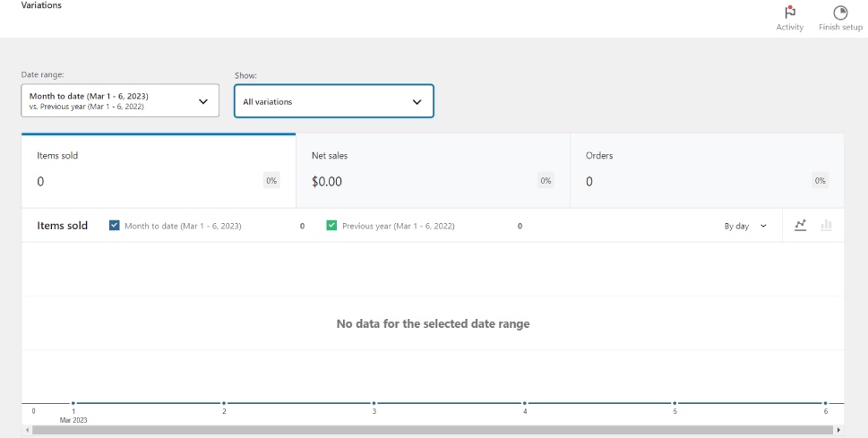The height and width of the screenshot is (438, 868).
Task: Select the Net sales tab
Action: (433, 170)
